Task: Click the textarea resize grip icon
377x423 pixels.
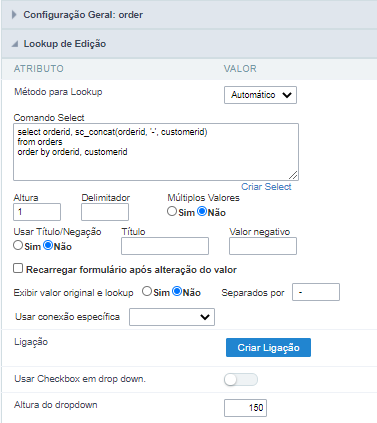Action: (x=293, y=175)
